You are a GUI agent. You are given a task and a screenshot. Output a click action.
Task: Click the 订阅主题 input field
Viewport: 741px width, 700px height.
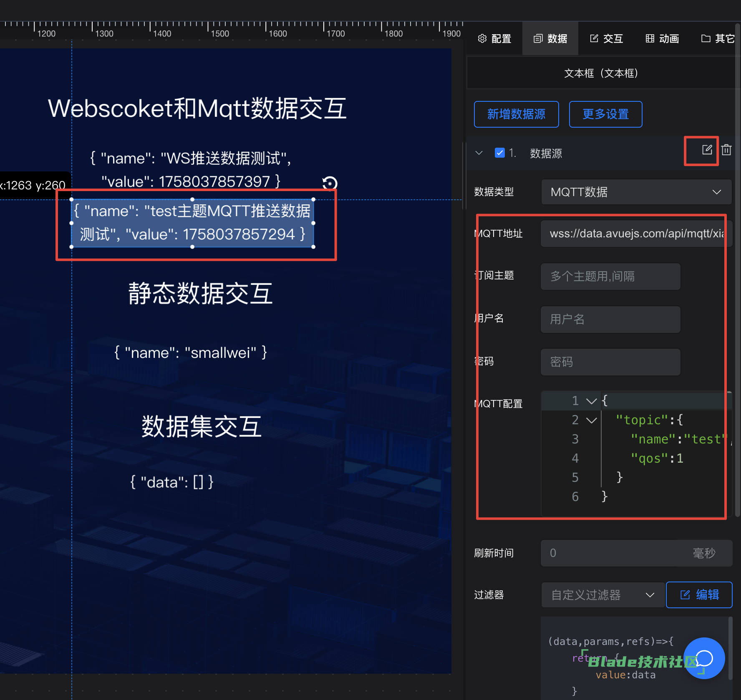610,276
